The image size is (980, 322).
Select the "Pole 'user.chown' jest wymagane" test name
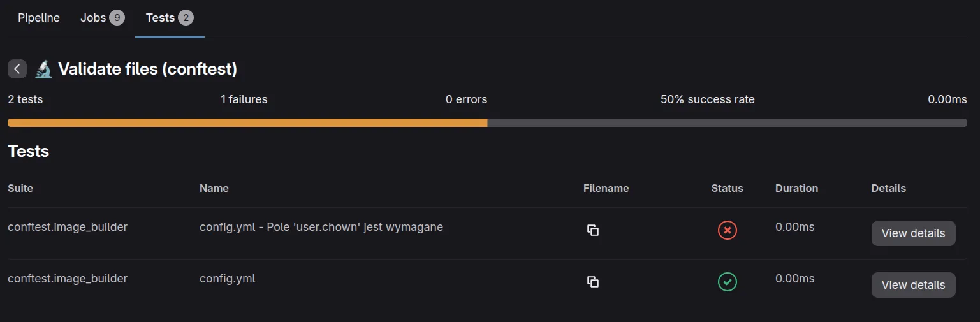click(x=321, y=227)
